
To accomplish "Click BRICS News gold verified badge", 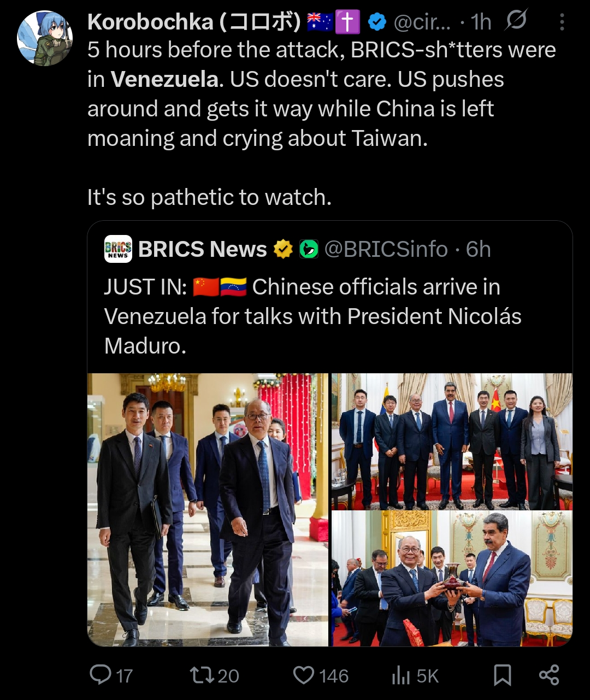I will click(283, 250).
